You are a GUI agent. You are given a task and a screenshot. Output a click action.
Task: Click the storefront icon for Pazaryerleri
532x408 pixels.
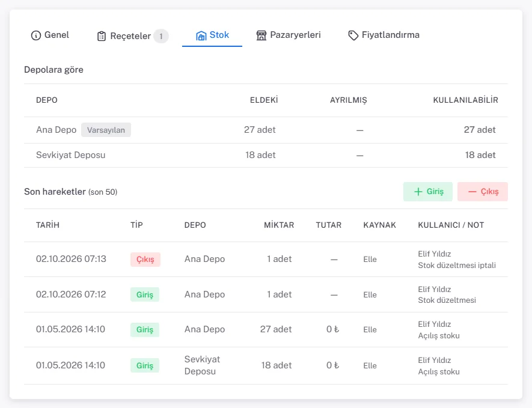261,35
